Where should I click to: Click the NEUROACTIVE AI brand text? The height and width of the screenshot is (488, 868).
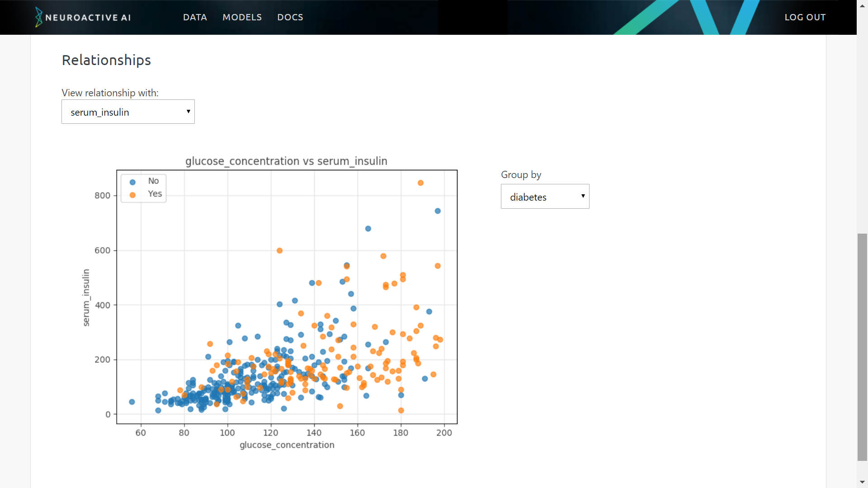click(x=88, y=18)
